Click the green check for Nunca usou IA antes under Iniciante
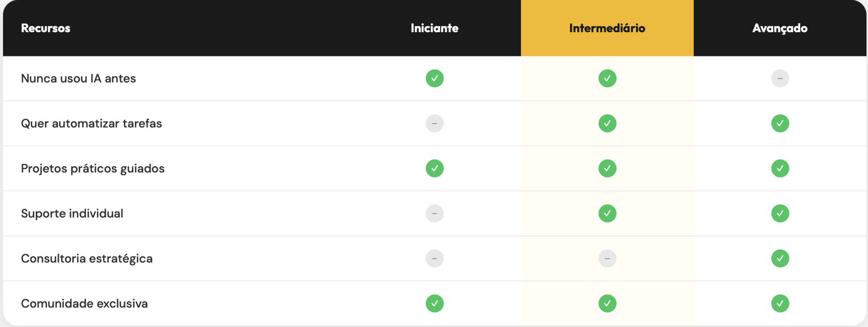The height and width of the screenshot is (327, 868). coord(435,78)
